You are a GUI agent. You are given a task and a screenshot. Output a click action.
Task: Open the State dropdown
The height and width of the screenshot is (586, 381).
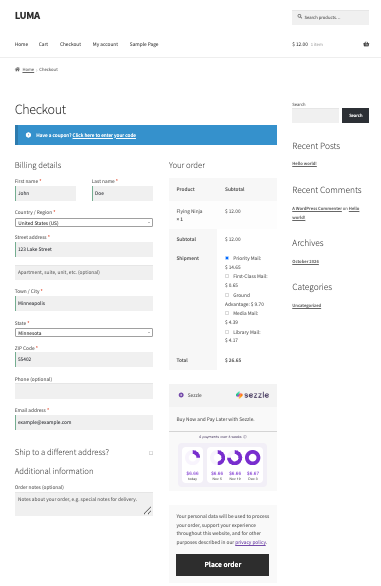coord(84,333)
